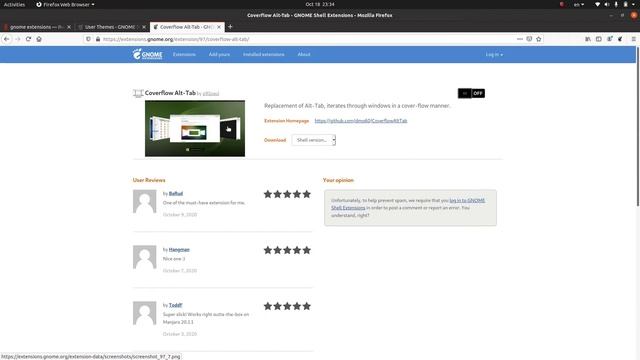Open a new tab with plus icon
Image resolution: width=640 pixels, height=360 pixels.
pyautogui.click(x=230, y=27)
